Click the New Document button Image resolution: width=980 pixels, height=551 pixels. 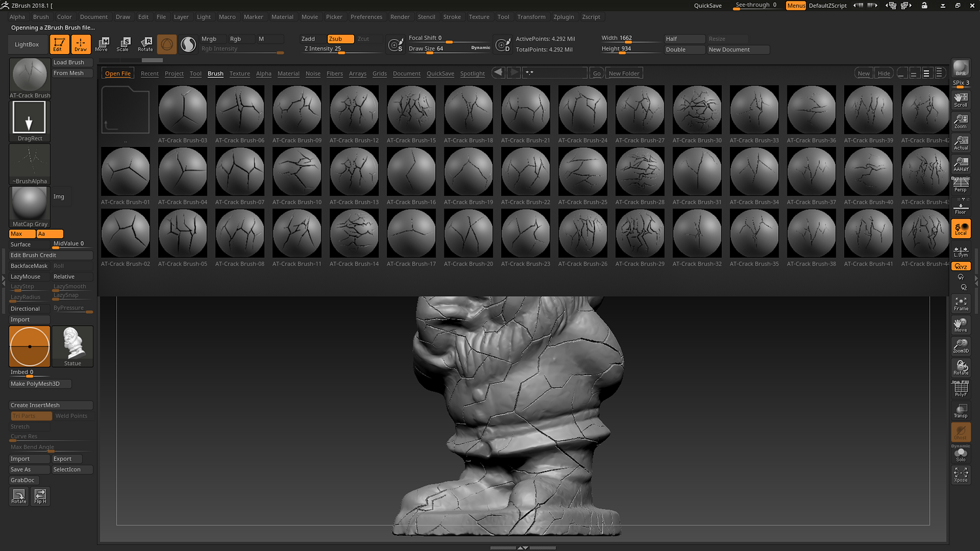coord(738,50)
